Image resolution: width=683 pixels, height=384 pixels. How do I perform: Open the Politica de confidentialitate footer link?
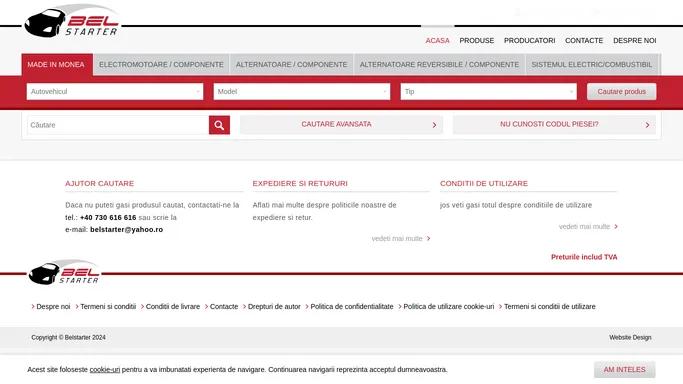click(x=352, y=307)
